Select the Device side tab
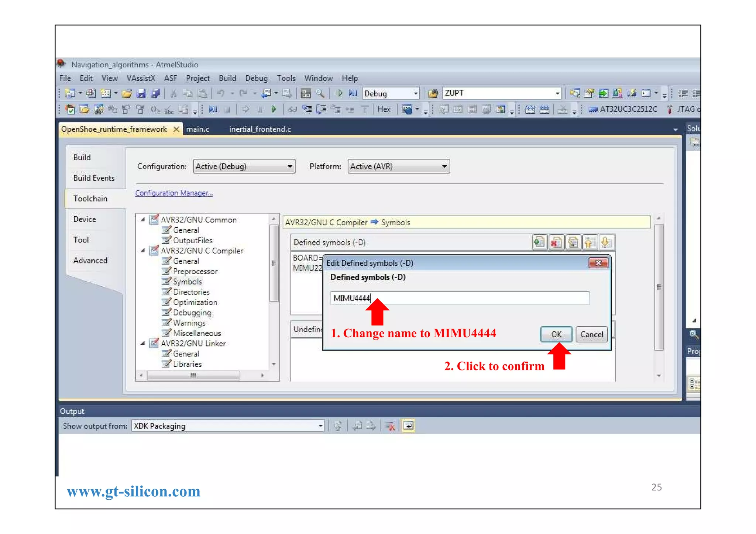Viewport: 756px width, 534px height. tap(85, 219)
